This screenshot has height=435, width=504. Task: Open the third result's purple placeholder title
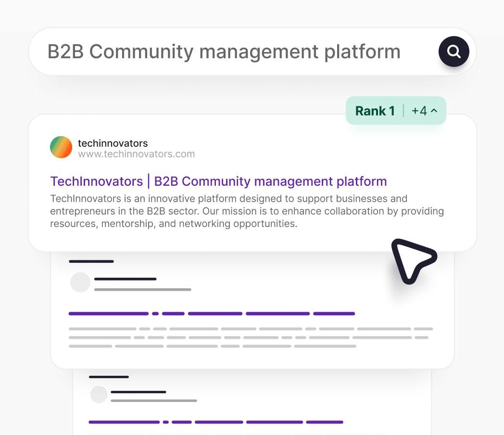pos(215,422)
